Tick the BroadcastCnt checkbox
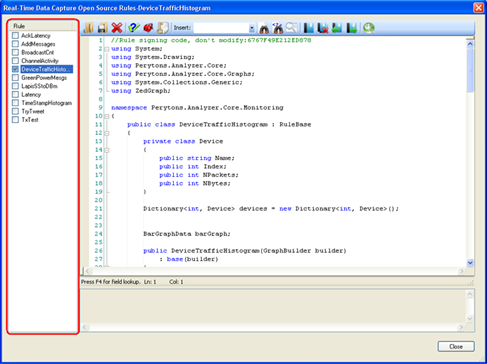The image size is (487, 364). click(15, 52)
